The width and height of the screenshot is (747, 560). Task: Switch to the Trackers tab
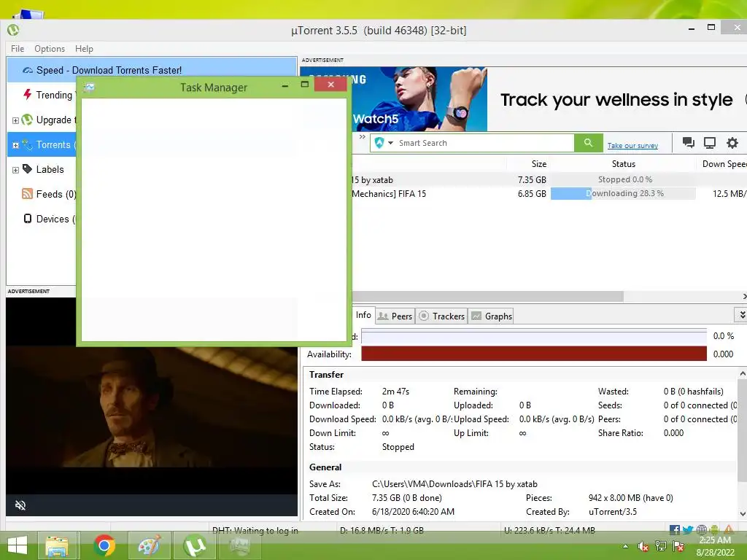pos(441,316)
